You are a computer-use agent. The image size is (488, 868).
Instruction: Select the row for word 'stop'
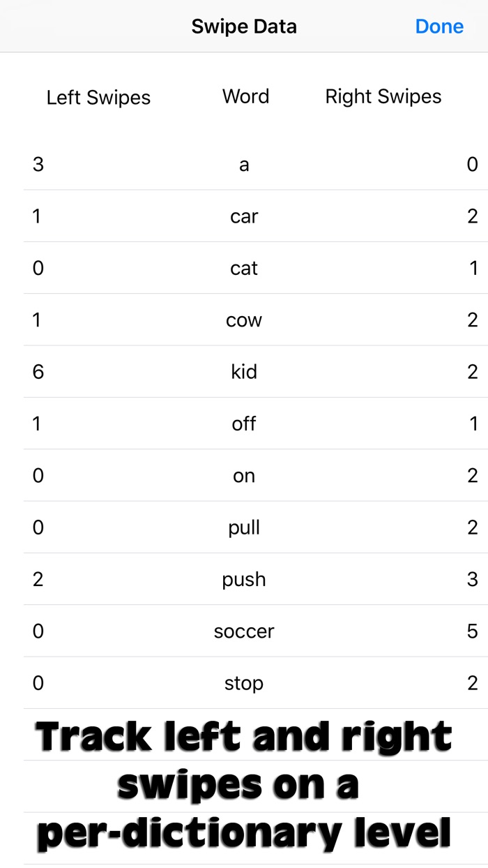click(244, 683)
